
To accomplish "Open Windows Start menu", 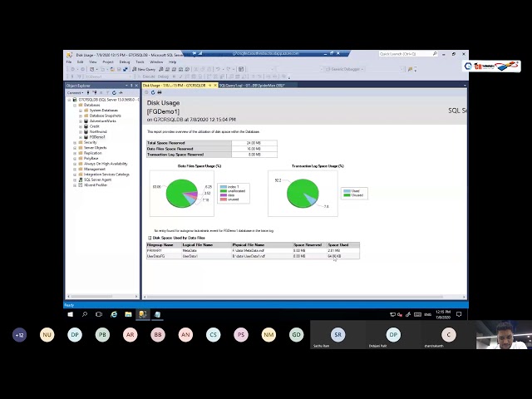I will coord(70,314).
